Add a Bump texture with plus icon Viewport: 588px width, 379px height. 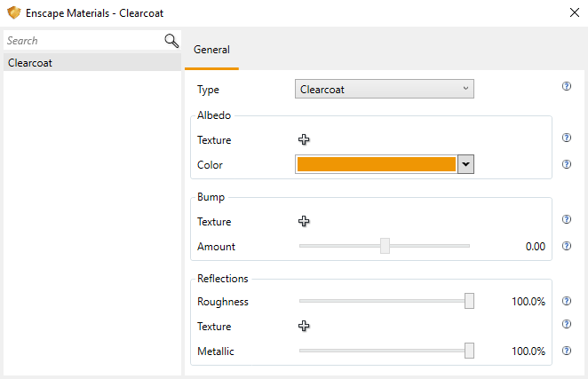point(304,221)
